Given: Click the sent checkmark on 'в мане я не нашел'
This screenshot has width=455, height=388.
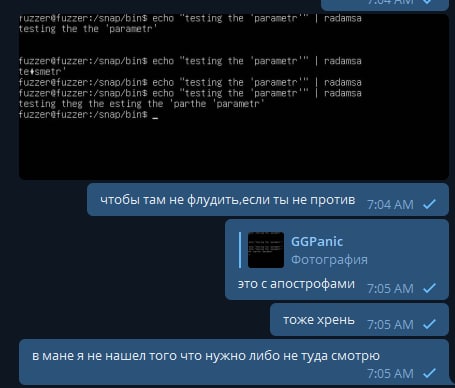Looking at the screenshot, I should (429, 373).
